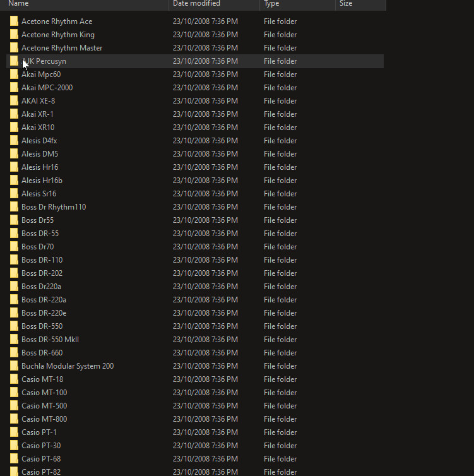The image size is (474, 476).
Task: Click the Akai XR10 folder icon
Action: click(x=14, y=127)
